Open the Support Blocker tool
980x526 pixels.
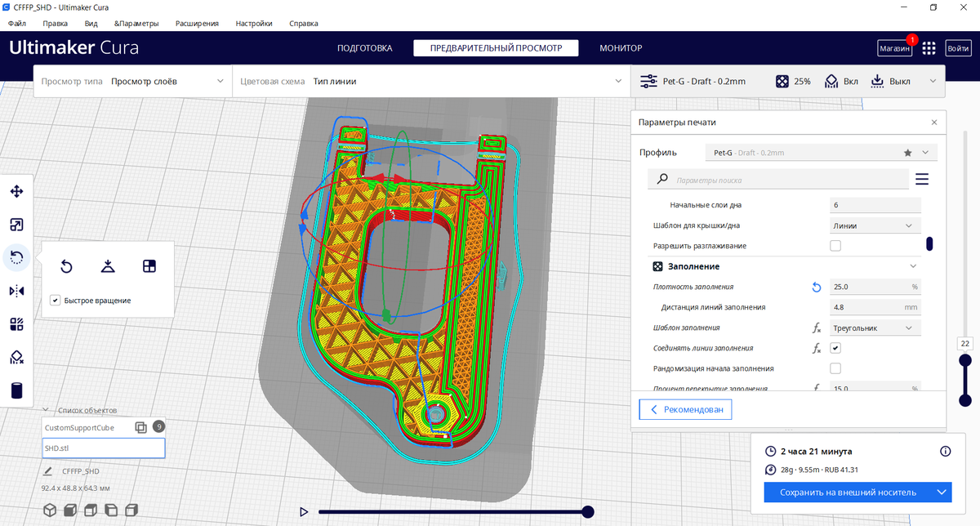coord(16,357)
